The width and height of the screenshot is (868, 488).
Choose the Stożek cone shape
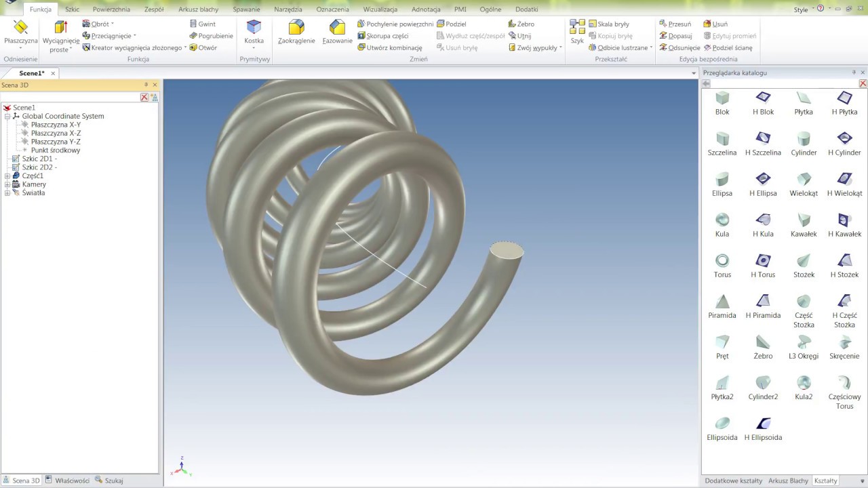pyautogui.click(x=804, y=266)
